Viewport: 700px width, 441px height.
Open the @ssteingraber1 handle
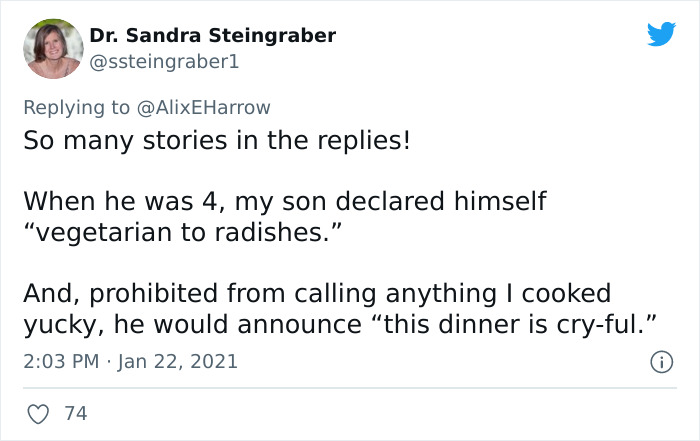coord(164,62)
